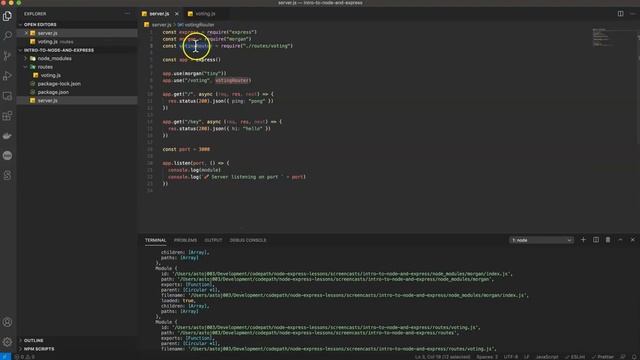
Task: Split the editor right
Action: tap(620, 13)
